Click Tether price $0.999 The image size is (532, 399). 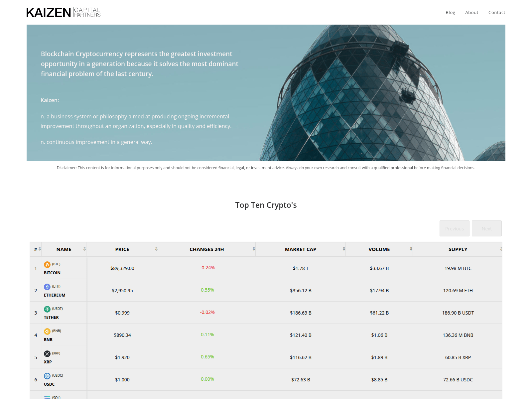122,313
